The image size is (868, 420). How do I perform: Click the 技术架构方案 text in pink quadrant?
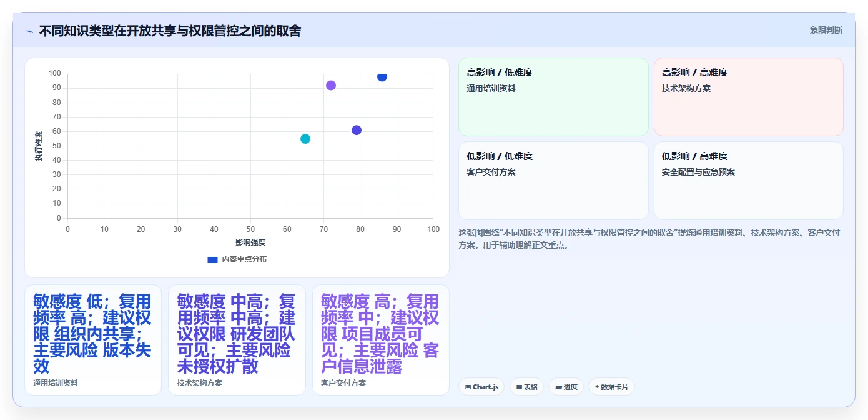click(686, 88)
